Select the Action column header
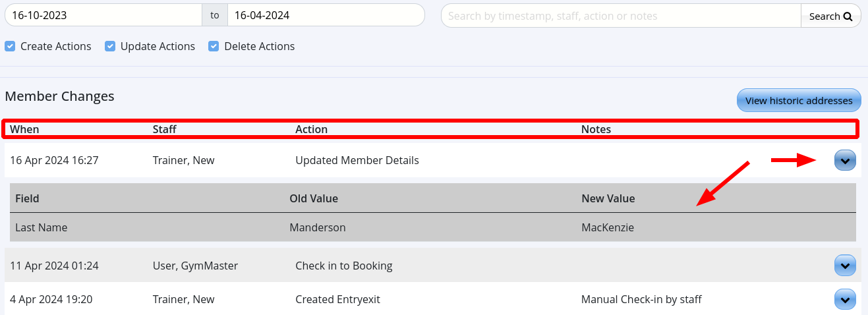The image size is (868, 315). (x=311, y=129)
